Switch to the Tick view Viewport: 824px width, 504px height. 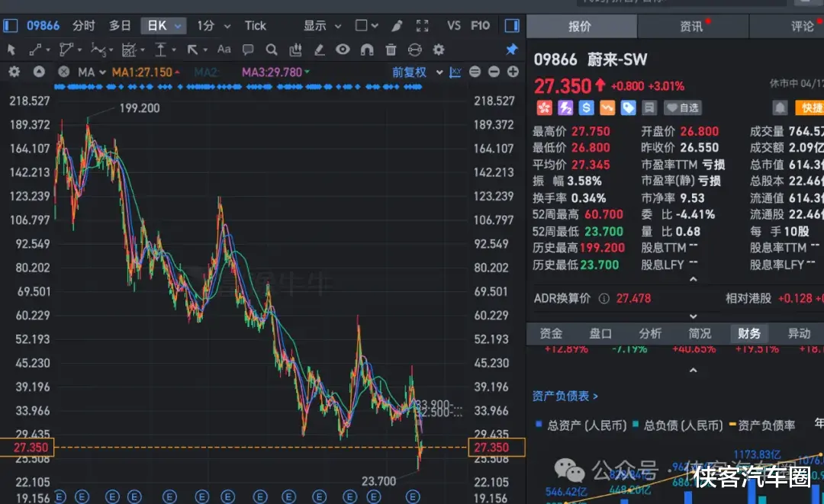[x=256, y=26]
